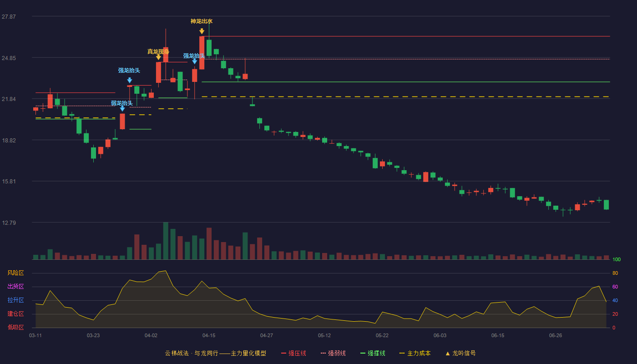Click the tallest volume bar in early April

[166, 241]
